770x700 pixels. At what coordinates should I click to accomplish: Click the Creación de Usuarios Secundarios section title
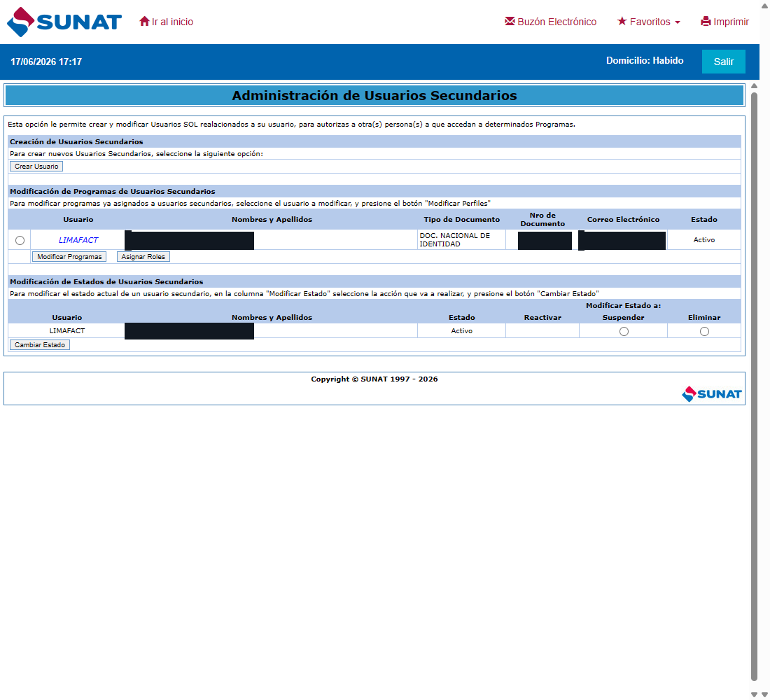tap(76, 142)
